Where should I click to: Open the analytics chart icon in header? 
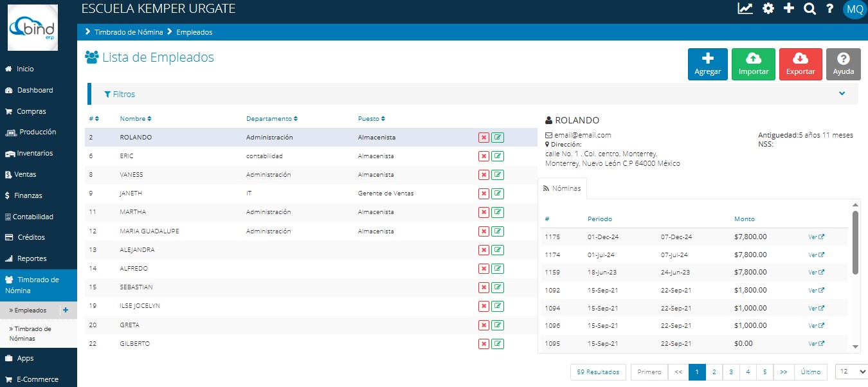(745, 9)
